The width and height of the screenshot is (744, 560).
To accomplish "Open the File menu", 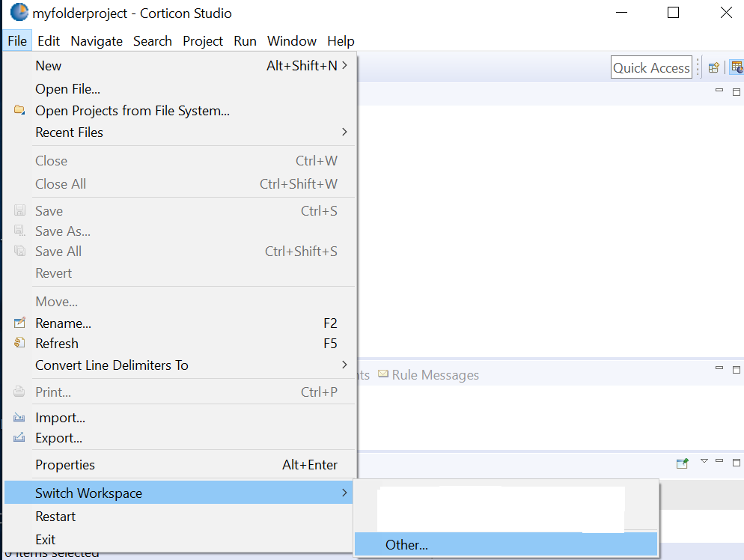I will (x=17, y=41).
